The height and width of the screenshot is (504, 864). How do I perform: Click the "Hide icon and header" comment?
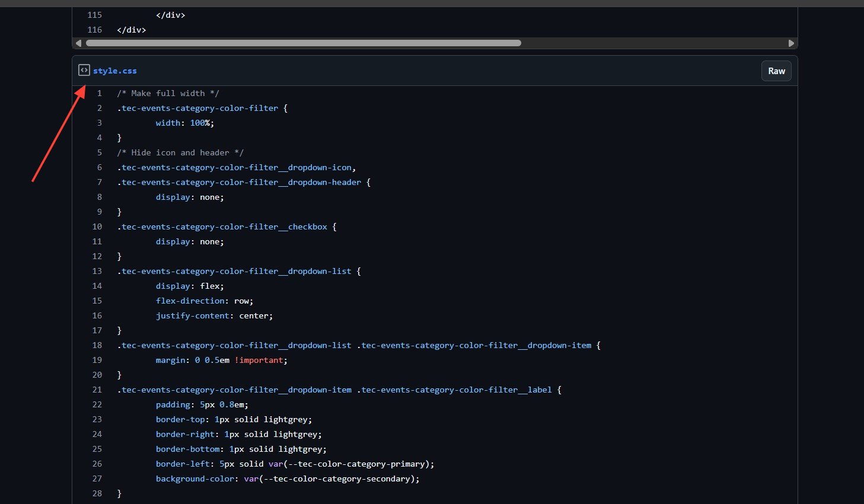(180, 152)
